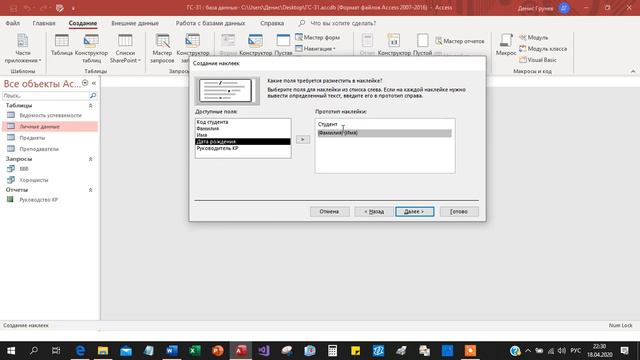Viewport: 640px width, 360px height.
Task: Click the '< Назад' button
Action: [374, 211]
